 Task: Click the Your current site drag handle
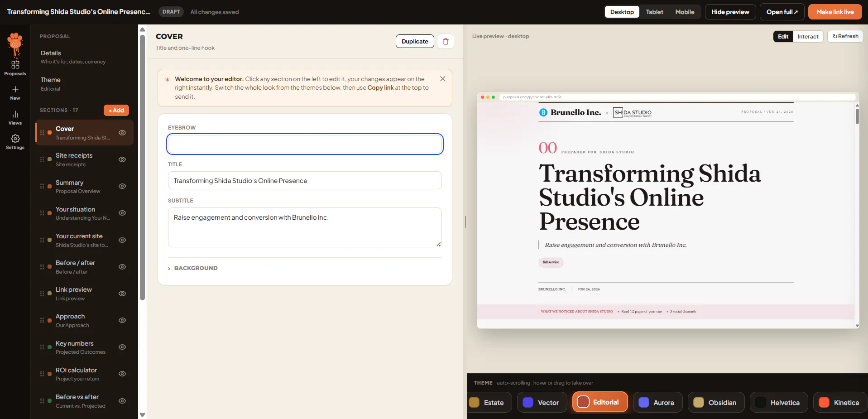point(42,240)
